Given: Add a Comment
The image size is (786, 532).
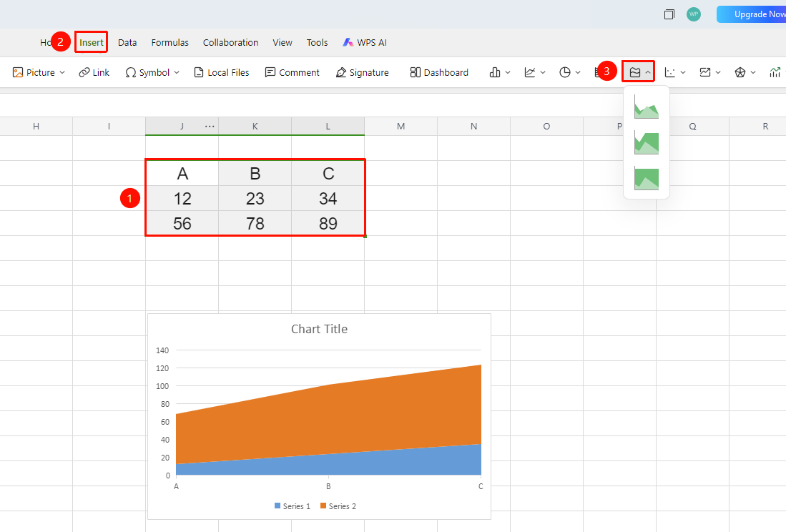Looking at the screenshot, I should (x=293, y=73).
